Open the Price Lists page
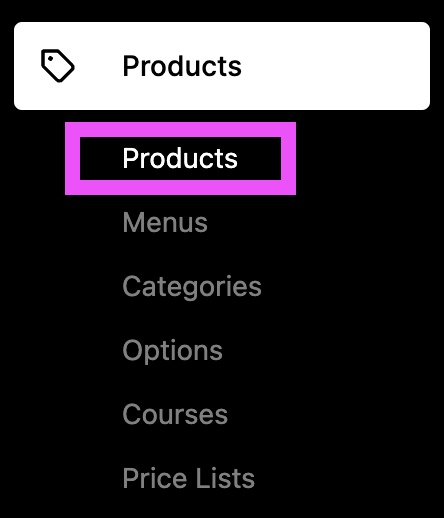This screenshot has width=444, height=518. click(x=189, y=478)
